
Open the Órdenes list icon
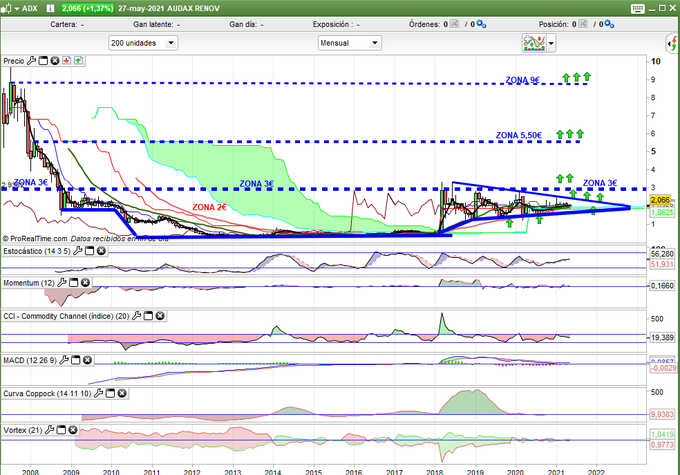[x=454, y=24]
